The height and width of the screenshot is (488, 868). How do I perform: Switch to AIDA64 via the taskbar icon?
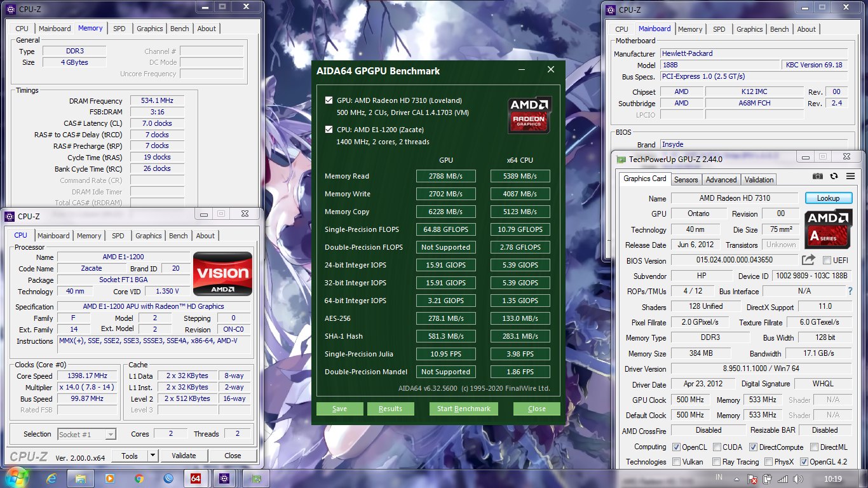tap(196, 478)
